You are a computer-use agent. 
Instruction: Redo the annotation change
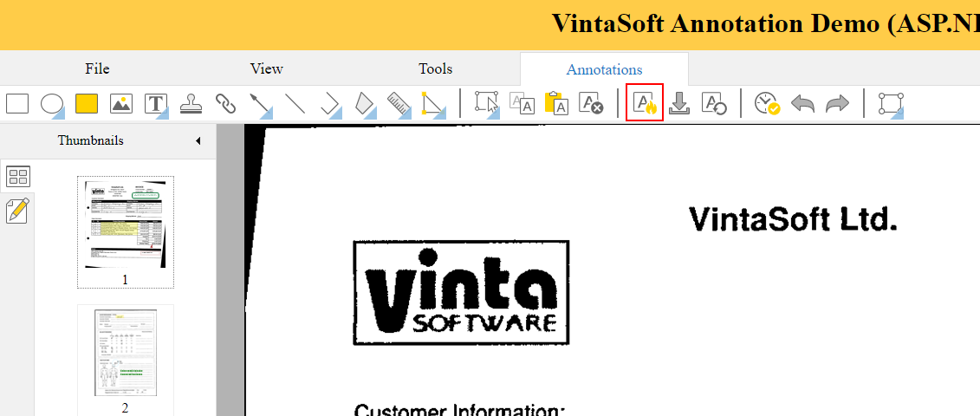[x=837, y=103]
